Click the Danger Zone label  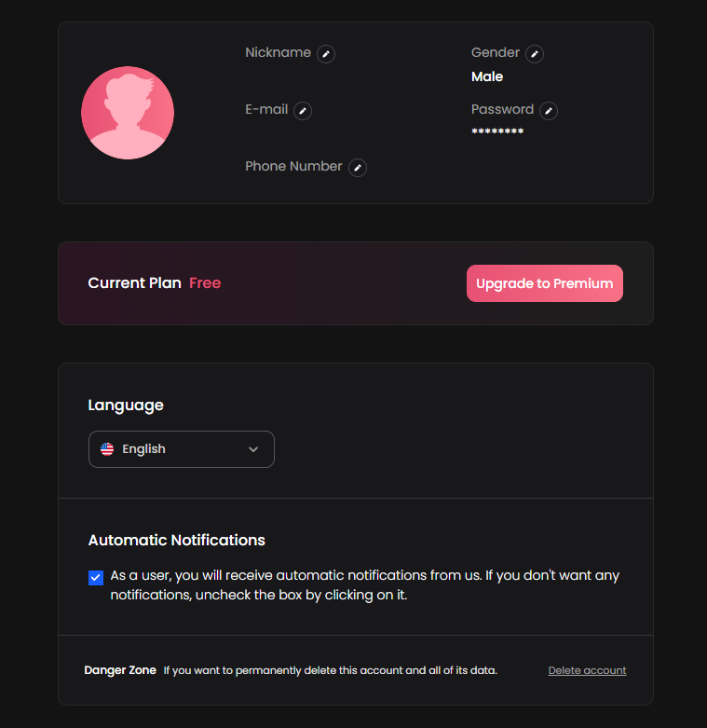[x=120, y=670]
